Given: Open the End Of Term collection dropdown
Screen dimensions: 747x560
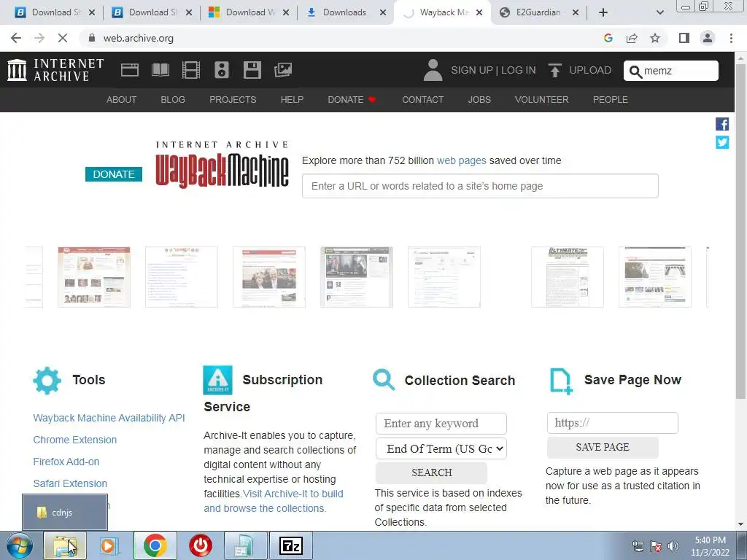Looking at the screenshot, I should (441, 448).
